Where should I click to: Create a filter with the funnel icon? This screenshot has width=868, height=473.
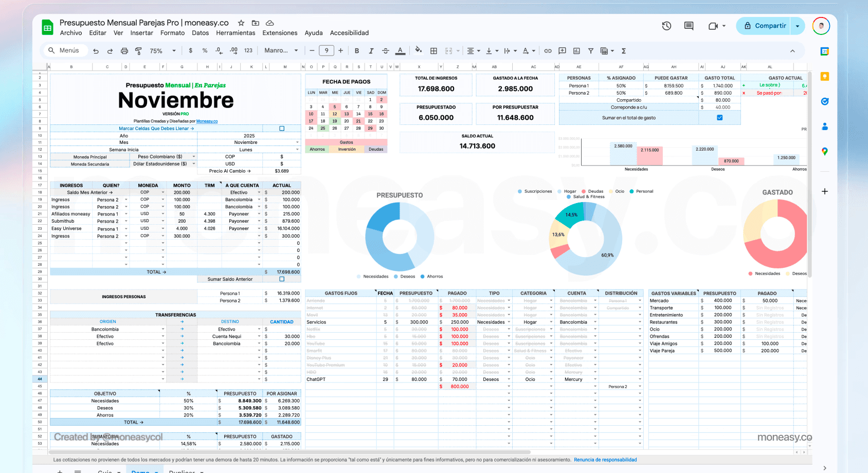point(591,51)
